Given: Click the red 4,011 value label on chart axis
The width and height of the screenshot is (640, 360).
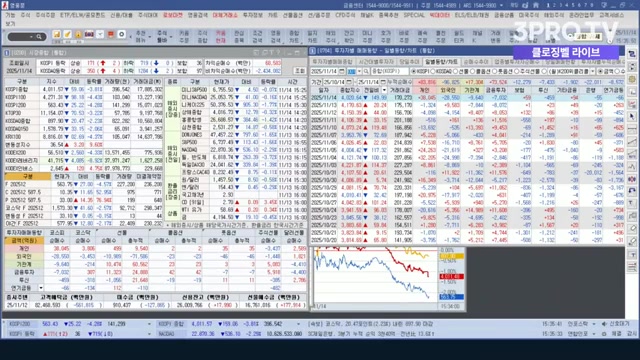Looking at the screenshot, I should pos(451,276).
